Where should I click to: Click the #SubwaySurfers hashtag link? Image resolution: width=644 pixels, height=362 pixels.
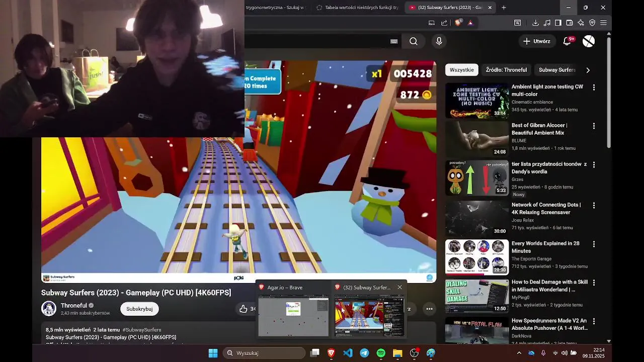pyautogui.click(x=142, y=330)
